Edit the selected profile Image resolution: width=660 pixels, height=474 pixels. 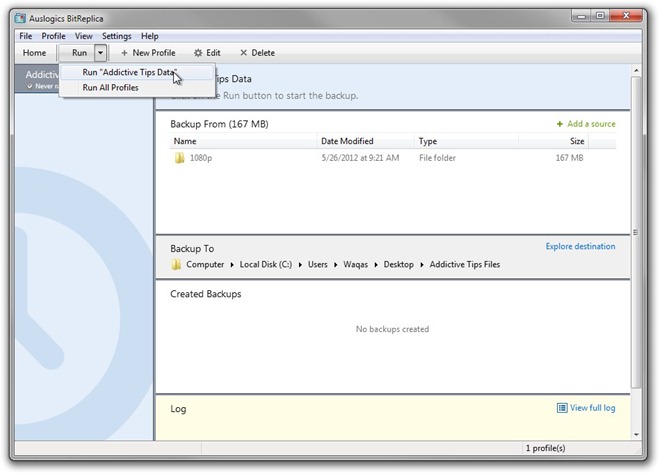coord(207,53)
